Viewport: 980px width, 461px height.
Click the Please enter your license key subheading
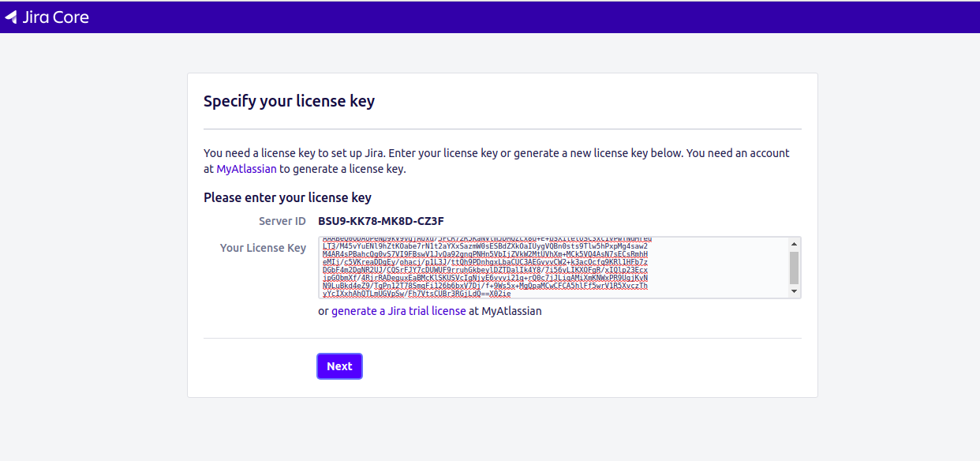[x=287, y=197]
